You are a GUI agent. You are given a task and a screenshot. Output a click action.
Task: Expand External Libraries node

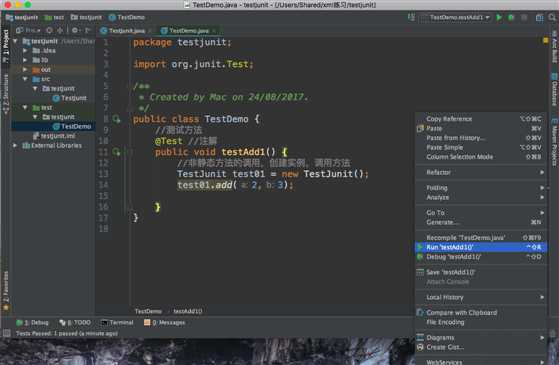(x=15, y=145)
